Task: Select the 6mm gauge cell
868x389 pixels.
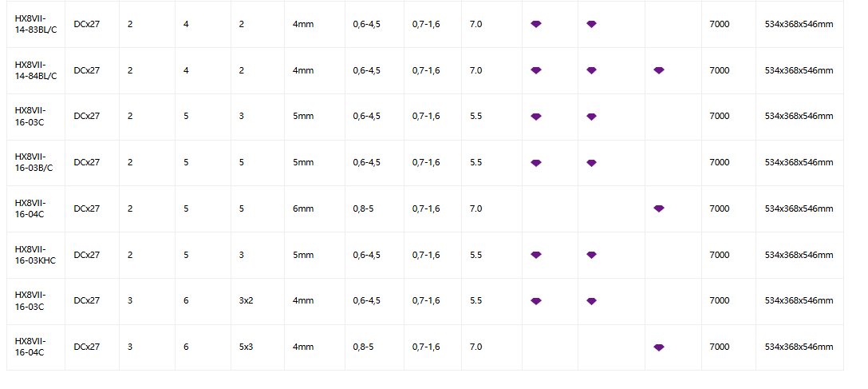Action: (x=314, y=208)
